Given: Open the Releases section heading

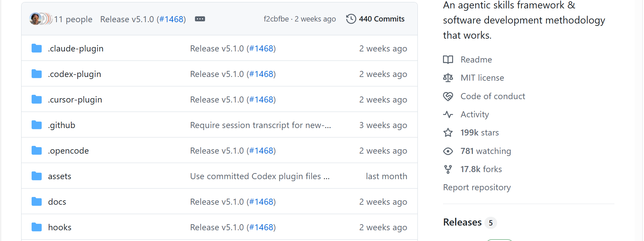Looking at the screenshot, I should click(x=462, y=222).
